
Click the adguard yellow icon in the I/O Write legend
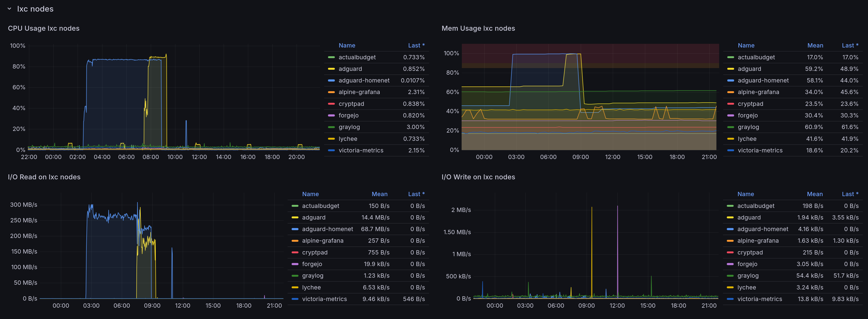point(730,217)
